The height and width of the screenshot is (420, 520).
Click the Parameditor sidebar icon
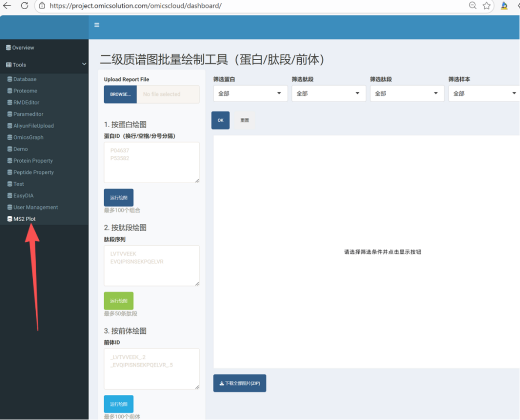(x=10, y=114)
